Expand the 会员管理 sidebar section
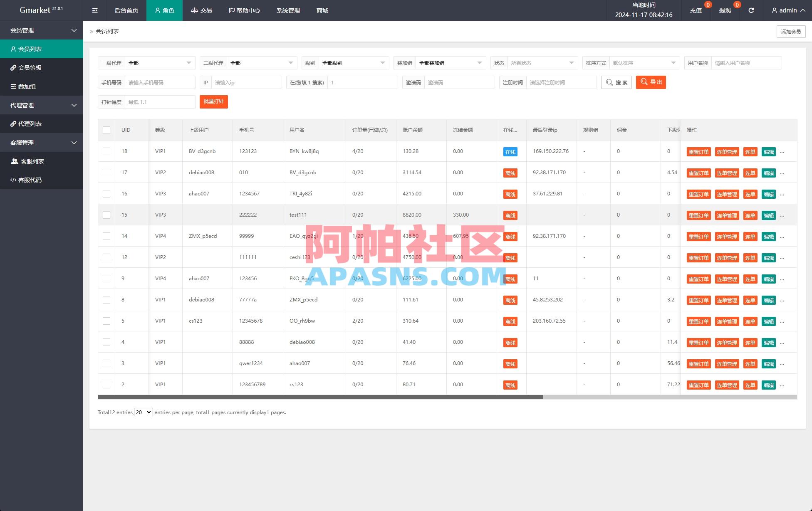This screenshot has width=812, height=511. click(x=42, y=30)
